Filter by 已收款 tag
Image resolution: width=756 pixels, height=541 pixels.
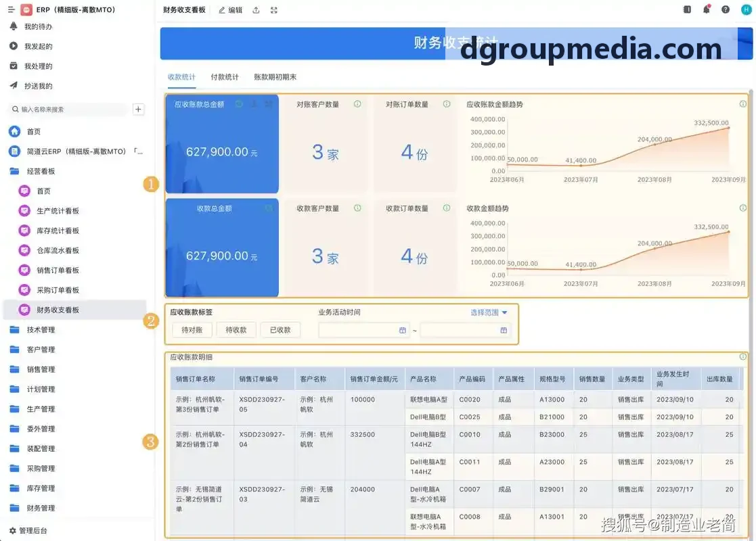[x=280, y=330]
